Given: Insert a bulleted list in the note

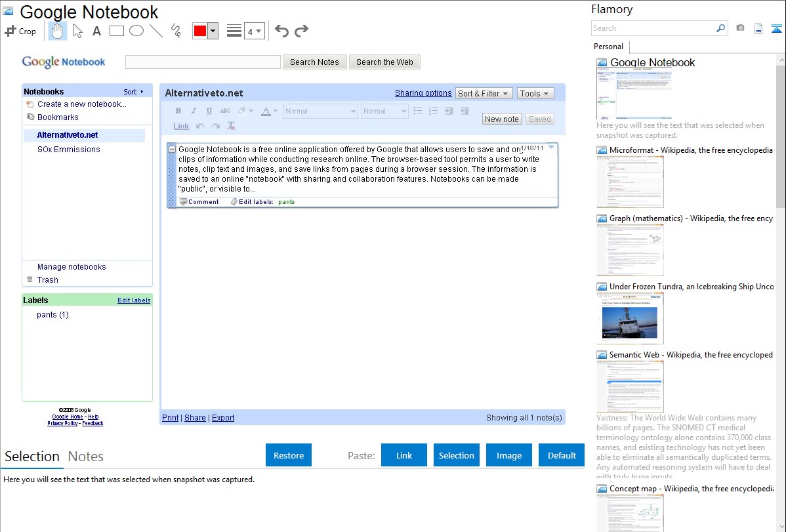Looking at the screenshot, I should 417,111.
